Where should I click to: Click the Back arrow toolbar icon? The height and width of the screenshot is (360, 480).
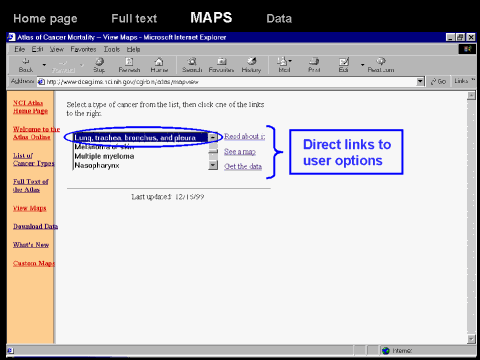click(26, 65)
